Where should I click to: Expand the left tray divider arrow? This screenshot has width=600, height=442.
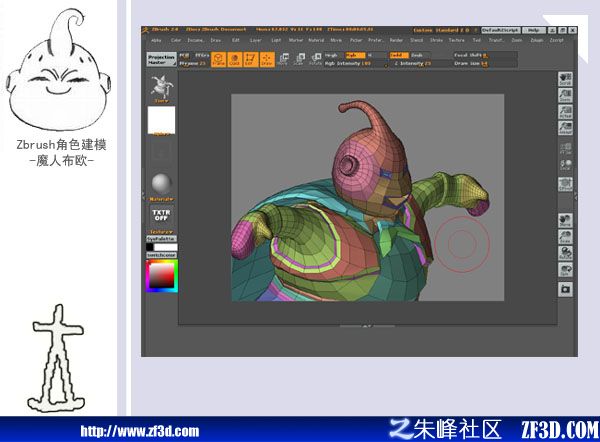[x=143, y=195]
